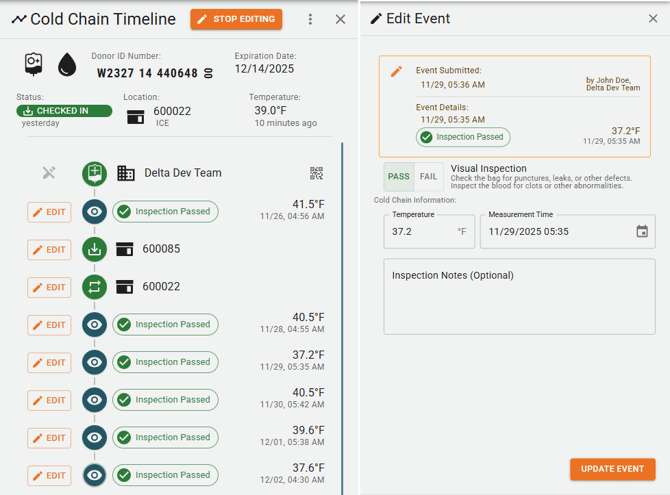Click the calendar icon in Measurement Time

click(642, 231)
